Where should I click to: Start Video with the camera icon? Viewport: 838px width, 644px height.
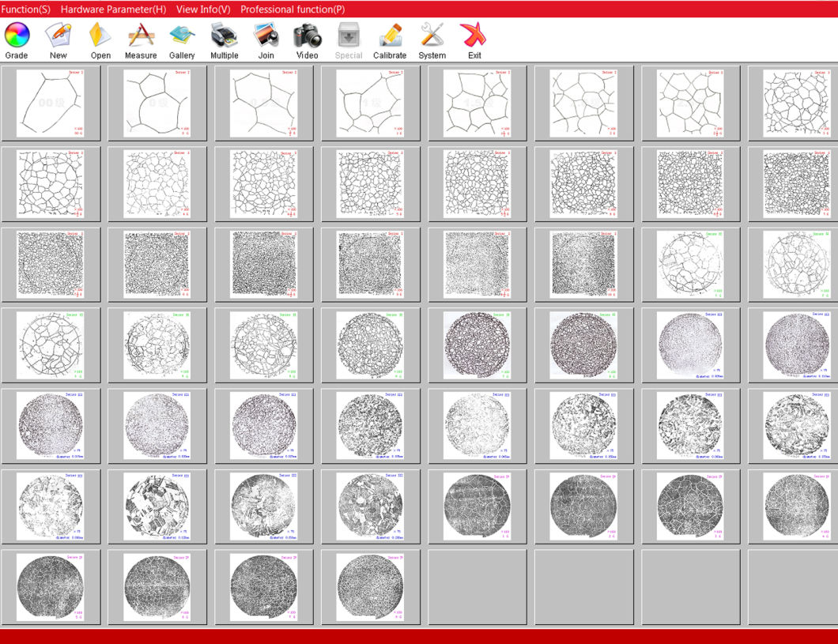pyautogui.click(x=307, y=36)
